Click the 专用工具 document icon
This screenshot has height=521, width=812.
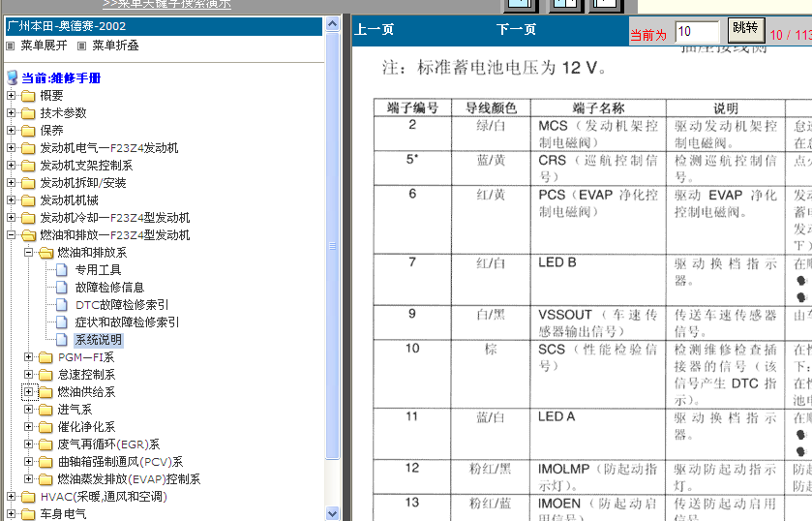(62, 269)
